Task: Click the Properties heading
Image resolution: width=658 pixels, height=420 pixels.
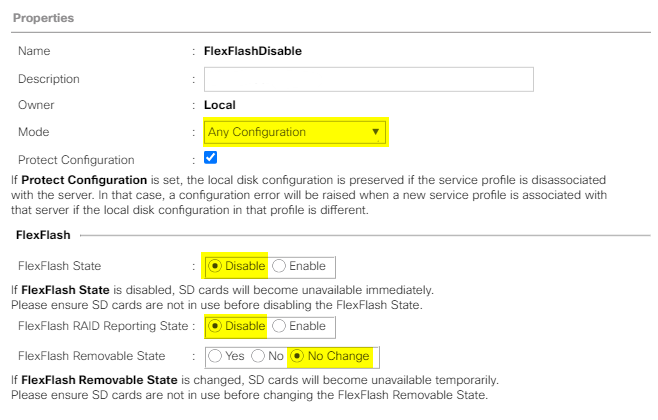Action: pos(43,18)
